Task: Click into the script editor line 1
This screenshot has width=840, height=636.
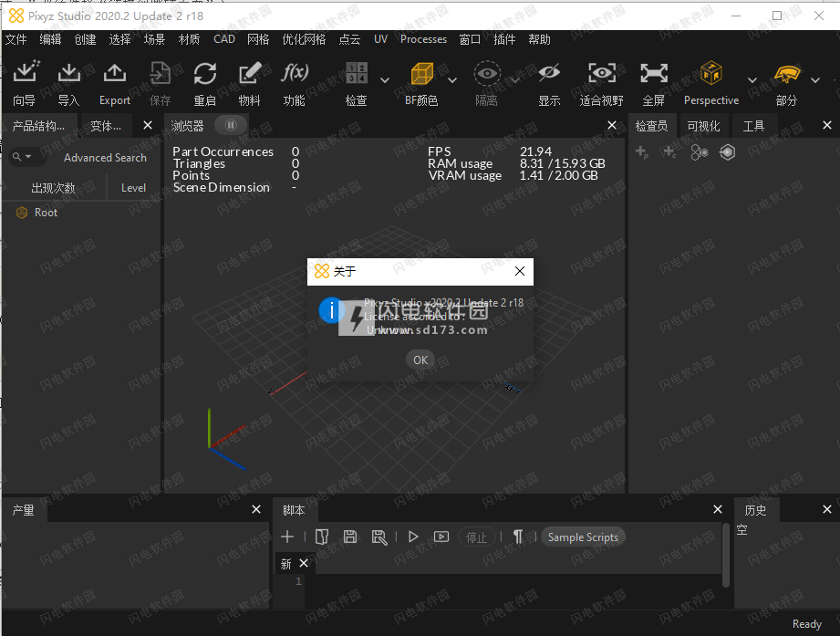Action: point(513,581)
